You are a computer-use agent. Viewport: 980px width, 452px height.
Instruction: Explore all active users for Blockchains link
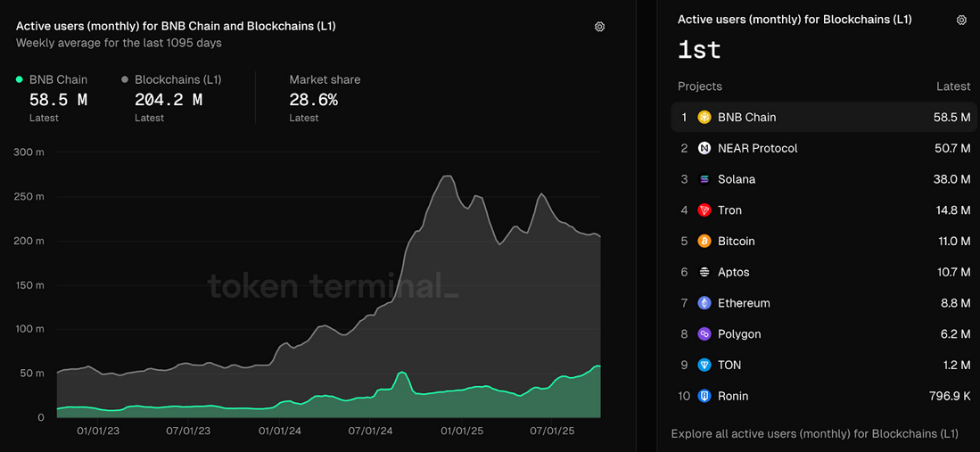(814, 434)
